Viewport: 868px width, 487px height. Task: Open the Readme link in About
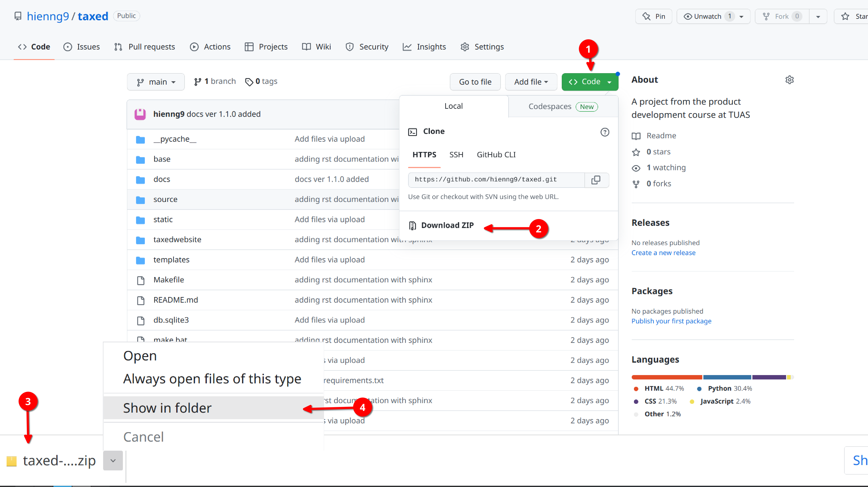[661, 136]
